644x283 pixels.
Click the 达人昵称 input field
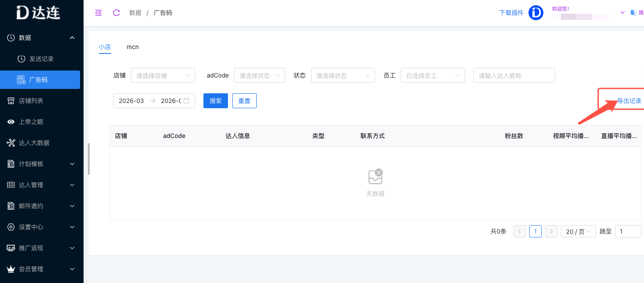pyautogui.click(x=514, y=75)
